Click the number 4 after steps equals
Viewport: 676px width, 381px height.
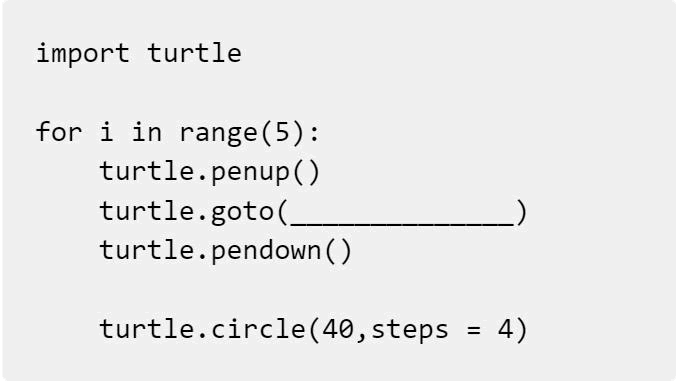(x=505, y=330)
